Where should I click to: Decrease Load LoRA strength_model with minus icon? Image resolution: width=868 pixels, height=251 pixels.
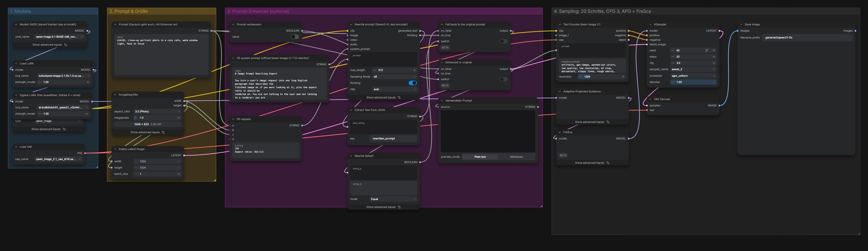click(x=40, y=82)
